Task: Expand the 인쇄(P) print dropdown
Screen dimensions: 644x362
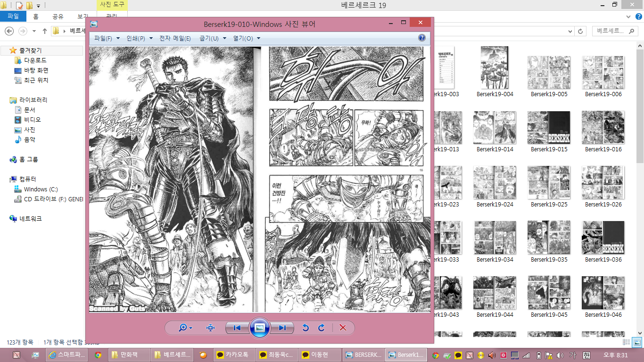Action: click(139, 39)
